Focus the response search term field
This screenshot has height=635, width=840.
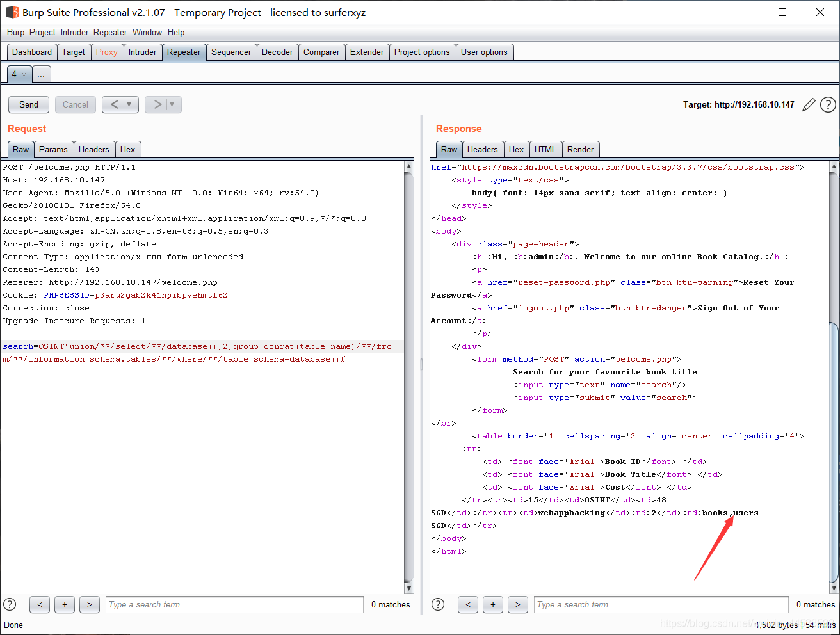661,604
